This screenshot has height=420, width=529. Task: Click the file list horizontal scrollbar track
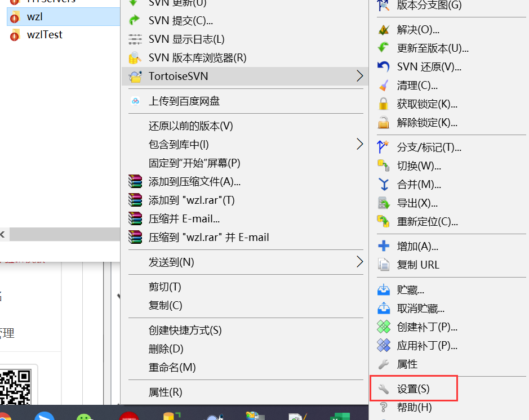coord(65,234)
